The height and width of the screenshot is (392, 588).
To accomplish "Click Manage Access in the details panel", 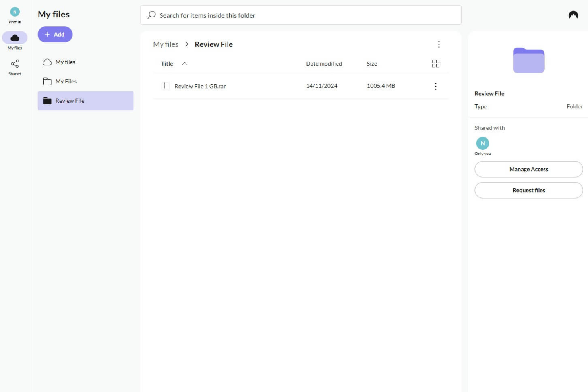I will 528,169.
